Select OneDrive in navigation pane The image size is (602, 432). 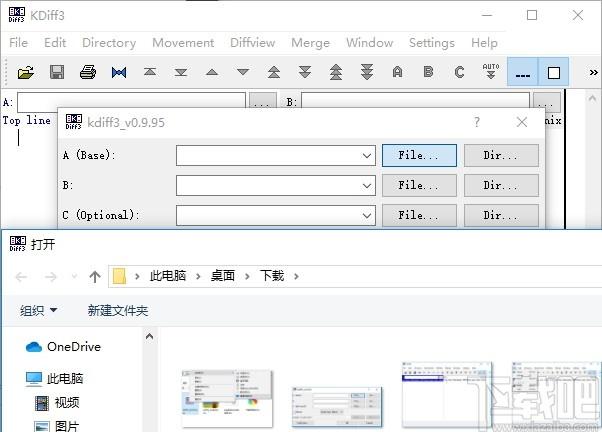pos(63,347)
